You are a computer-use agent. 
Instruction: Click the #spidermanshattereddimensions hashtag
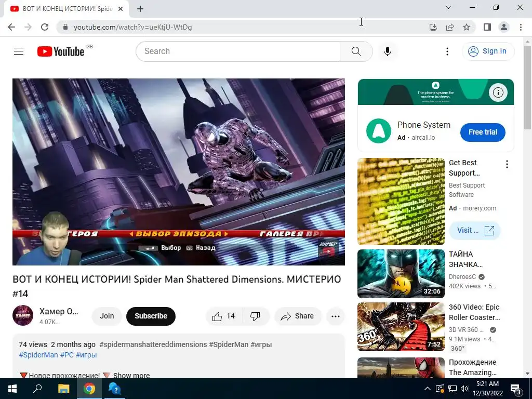[153, 344]
